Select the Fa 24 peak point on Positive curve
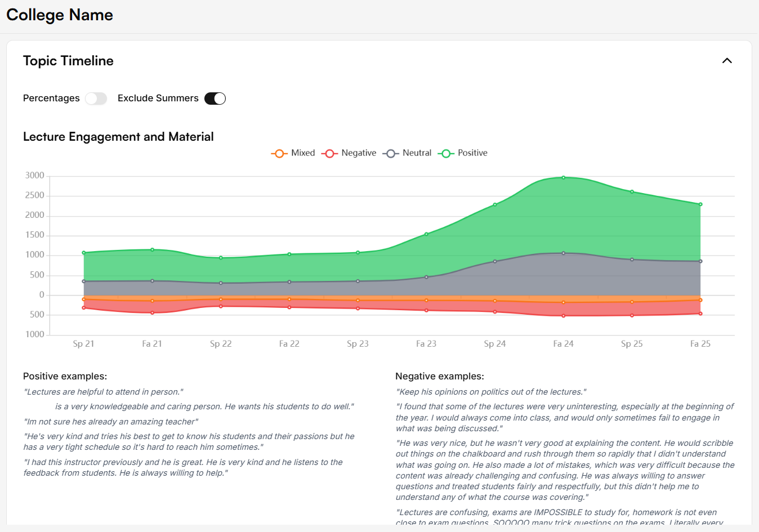 click(563, 177)
